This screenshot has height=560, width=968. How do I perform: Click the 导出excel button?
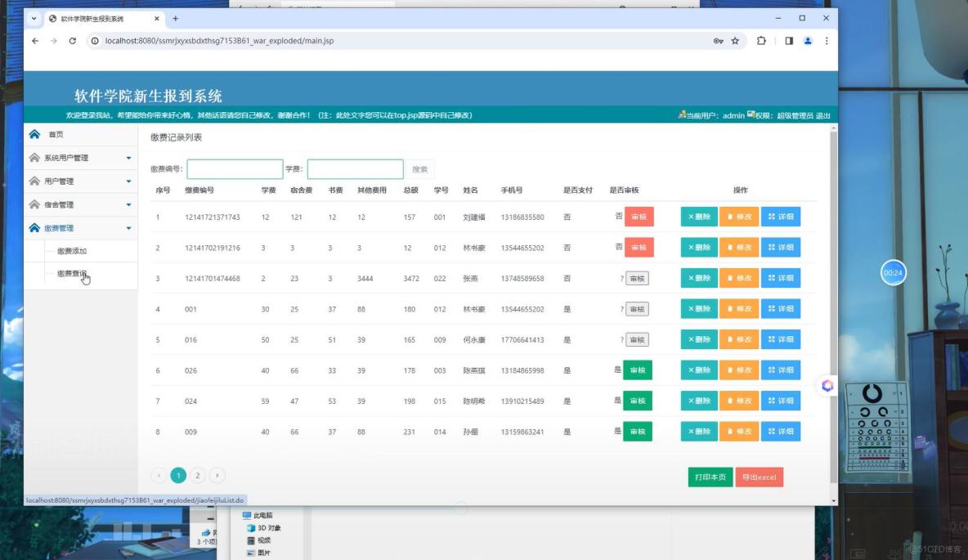tap(760, 477)
